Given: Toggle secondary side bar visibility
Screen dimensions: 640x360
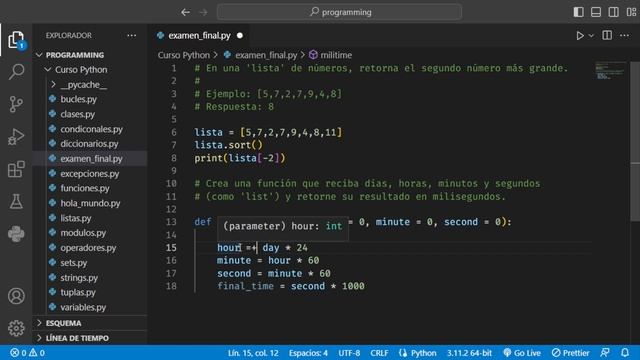Looking at the screenshot, I should click(613, 12).
